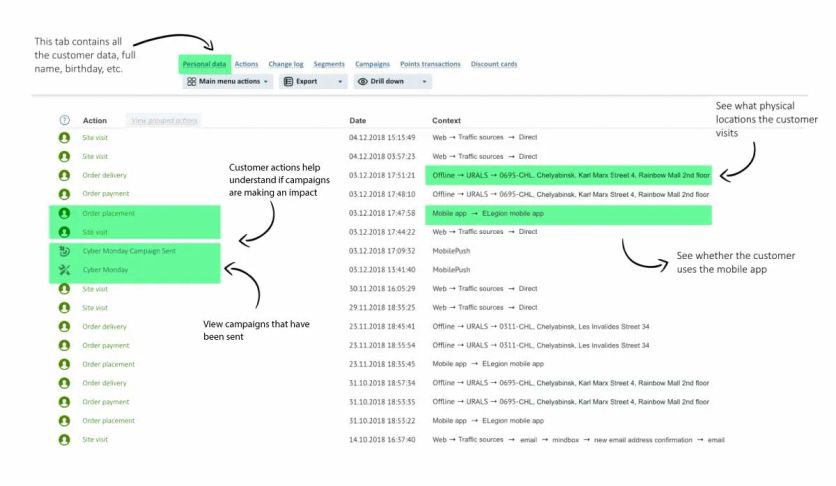Screen dimensions: 836x486
Task: Open Order delivery action from 23.11.2018
Action: tap(104, 327)
